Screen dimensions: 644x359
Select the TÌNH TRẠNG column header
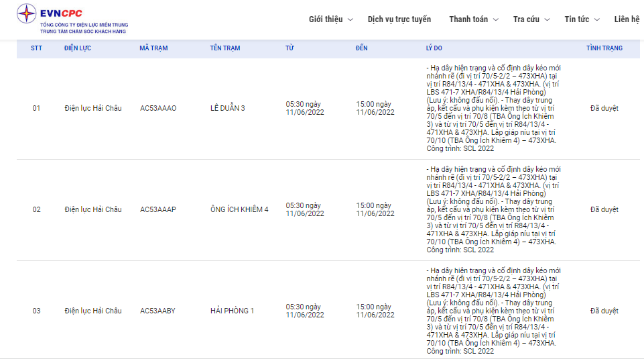[x=604, y=48]
